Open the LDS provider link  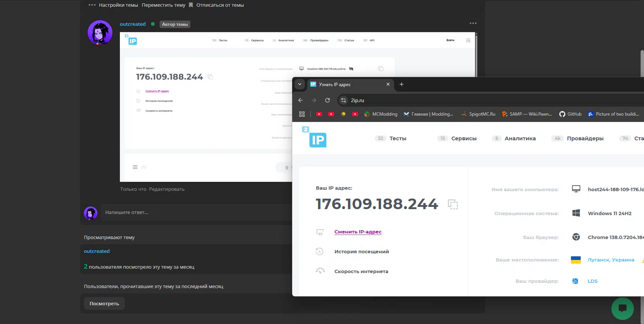click(592, 281)
